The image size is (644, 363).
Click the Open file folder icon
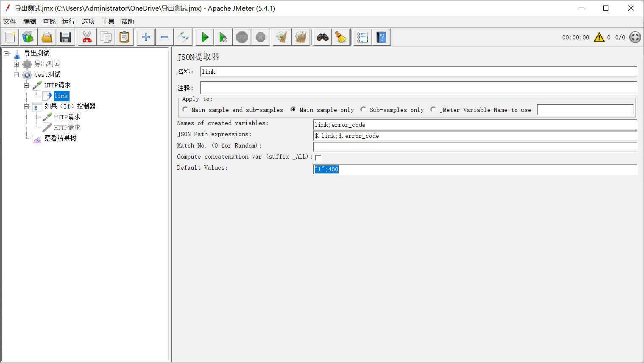[x=47, y=37]
